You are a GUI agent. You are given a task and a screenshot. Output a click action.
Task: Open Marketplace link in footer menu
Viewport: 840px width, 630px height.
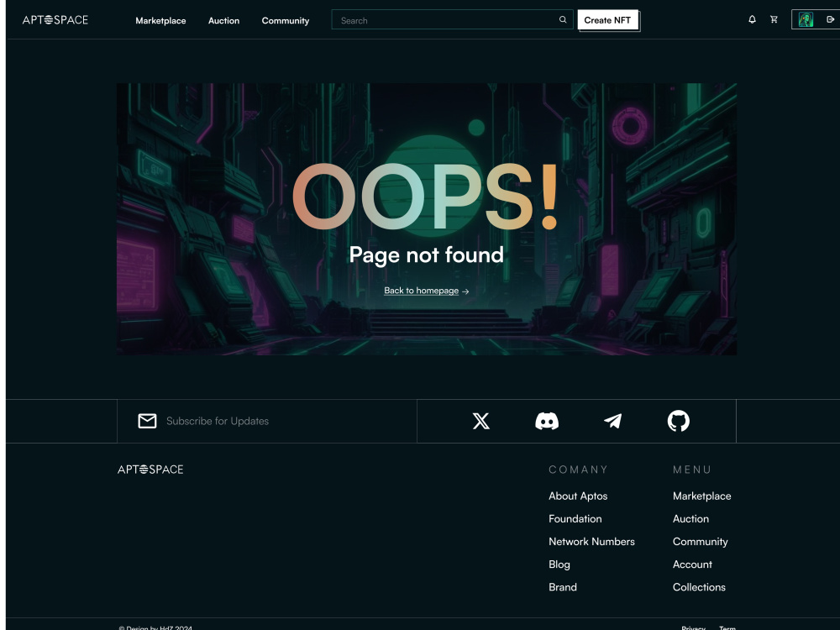point(701,496)
